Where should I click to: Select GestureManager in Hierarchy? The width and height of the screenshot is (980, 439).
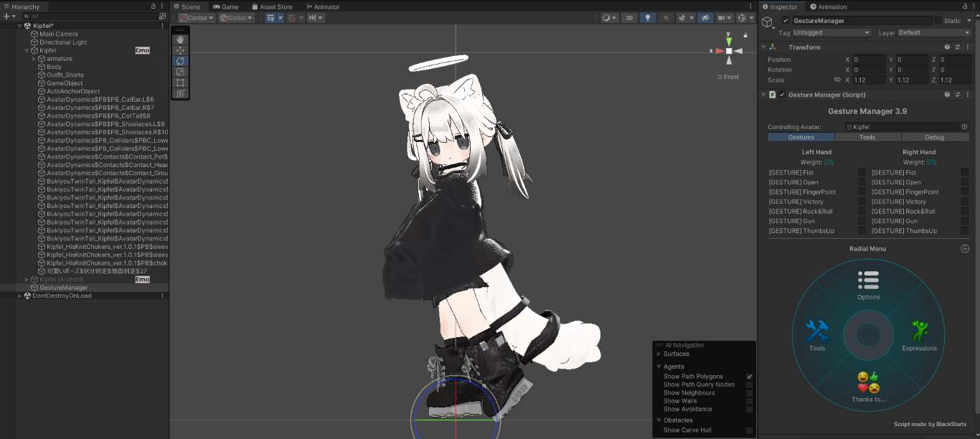(x=64, y=288)
